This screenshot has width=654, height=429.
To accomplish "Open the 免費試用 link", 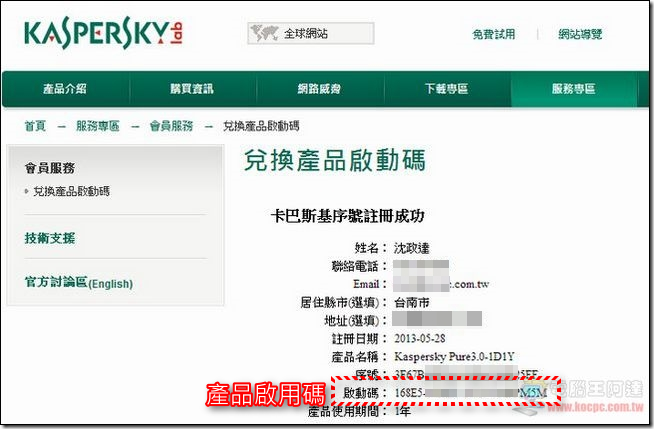I will pos(493,34).
